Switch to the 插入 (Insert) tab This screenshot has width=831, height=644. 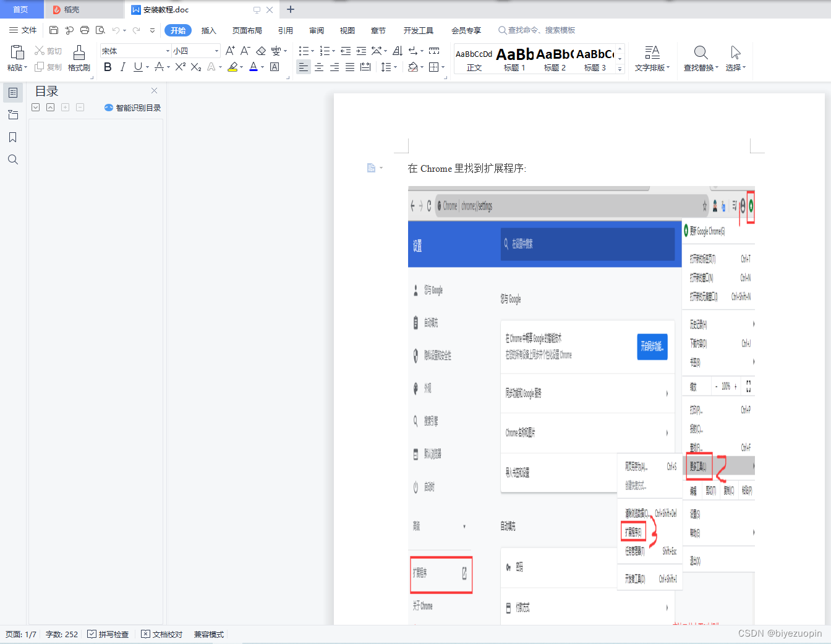point(209,30)
